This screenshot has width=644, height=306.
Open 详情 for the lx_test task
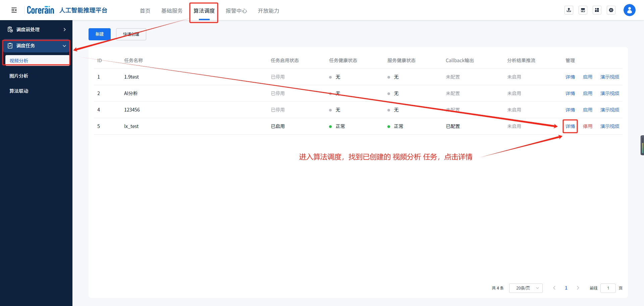pyautogui.click(x=570, y=126)
